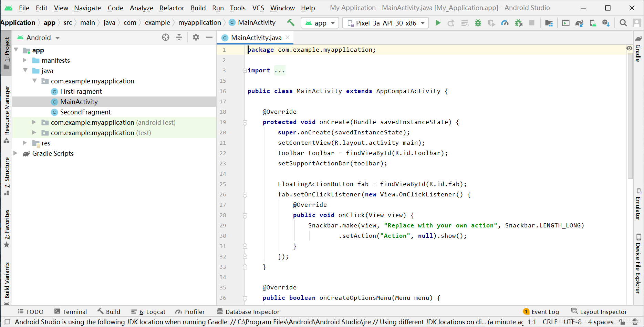This screenshot has width=644, height=327.
Task: Click Select Opened File target icon
Action: click(x=166, y=37)
